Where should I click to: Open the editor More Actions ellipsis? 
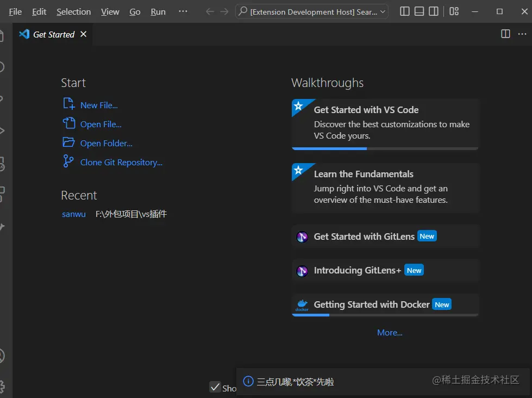(522, 34)
